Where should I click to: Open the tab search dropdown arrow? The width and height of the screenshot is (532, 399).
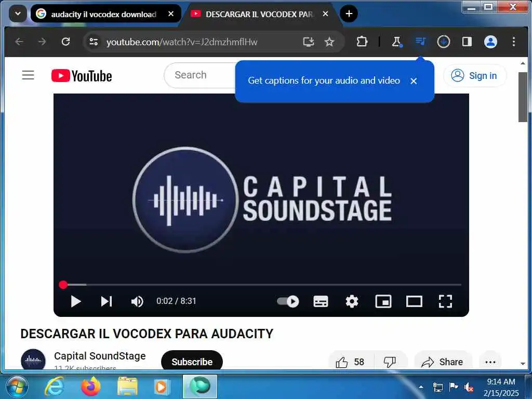[x=18, y=14]
